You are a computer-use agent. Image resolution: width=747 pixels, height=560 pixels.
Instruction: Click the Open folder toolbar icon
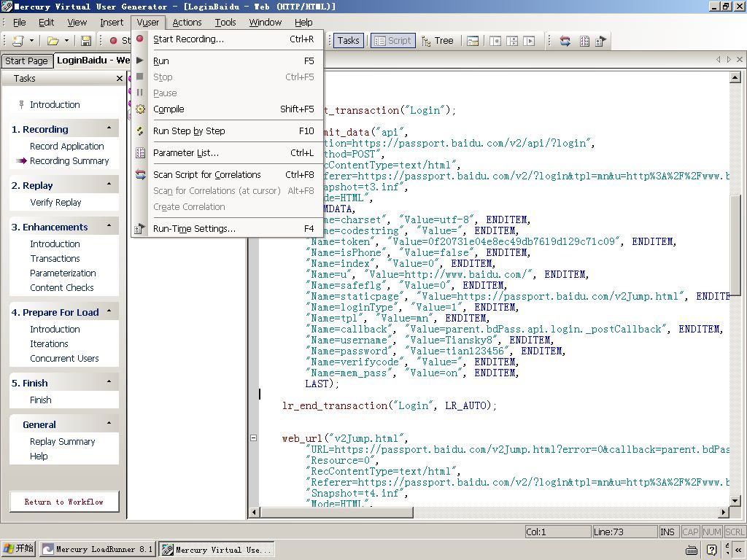tap(53, 41)
